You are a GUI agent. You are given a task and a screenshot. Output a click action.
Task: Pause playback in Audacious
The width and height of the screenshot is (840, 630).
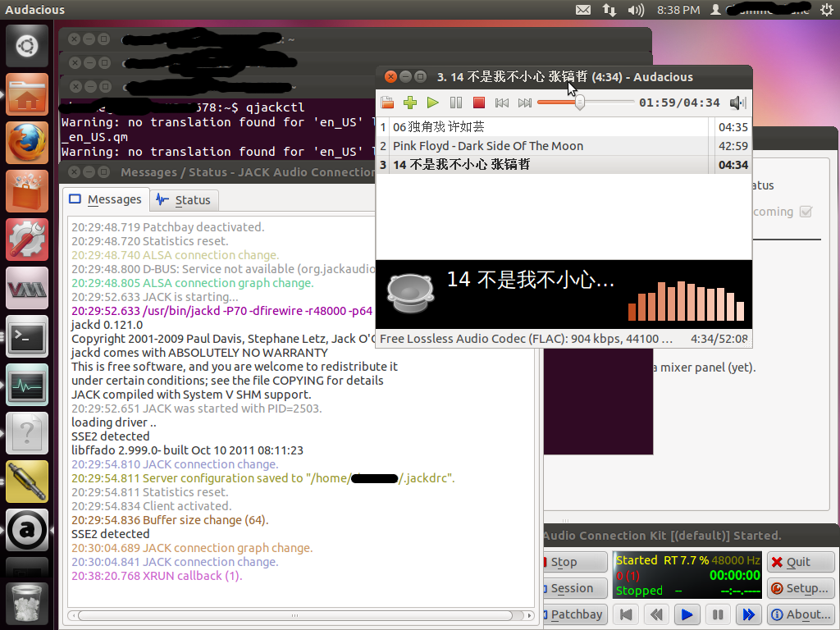(456, 103)
